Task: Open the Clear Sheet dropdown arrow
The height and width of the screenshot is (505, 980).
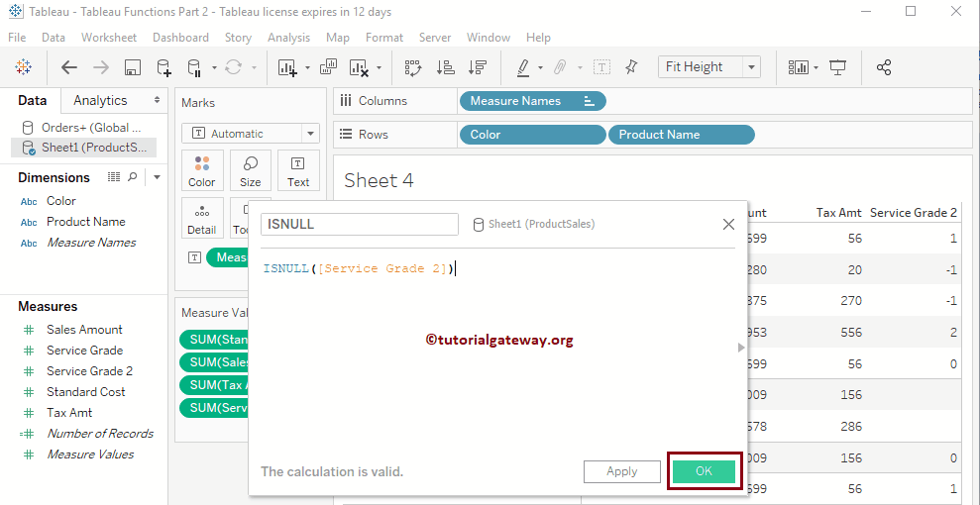Action: pos(379,67)
